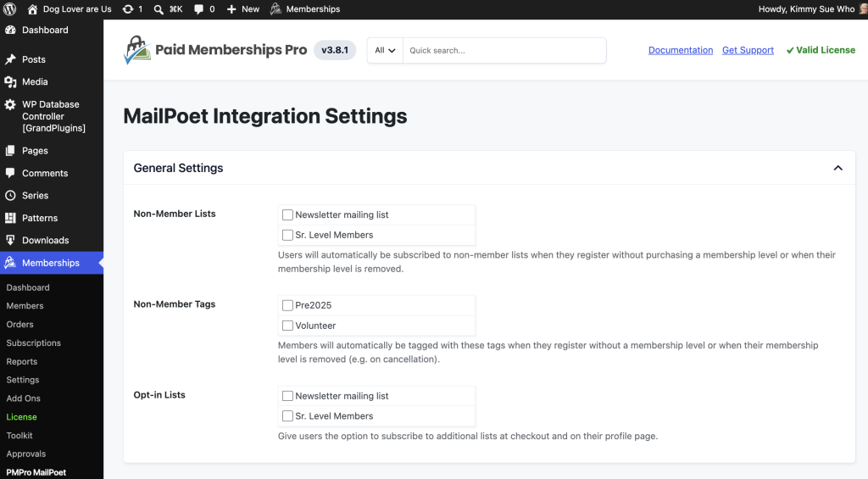Click the Memberships icon in the top admin bar
Viewport: 868px width, 479px height.
(275, 8)
